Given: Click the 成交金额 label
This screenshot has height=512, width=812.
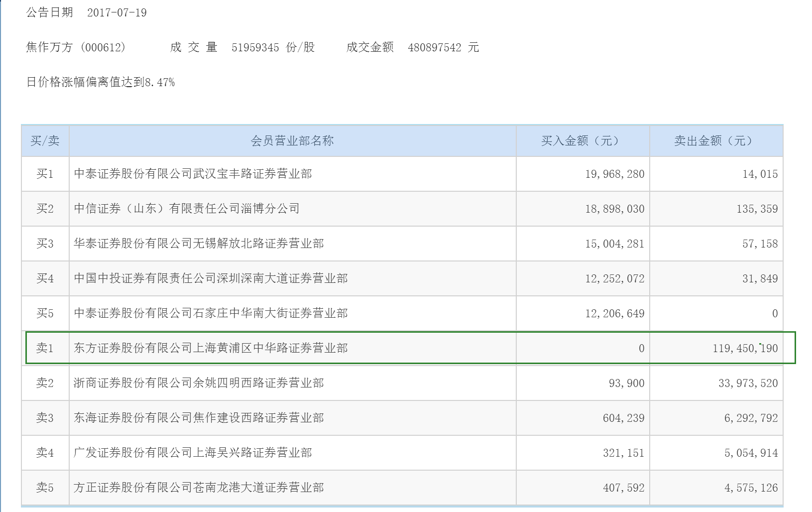Looking at the screenshot, I should point(370,47).
